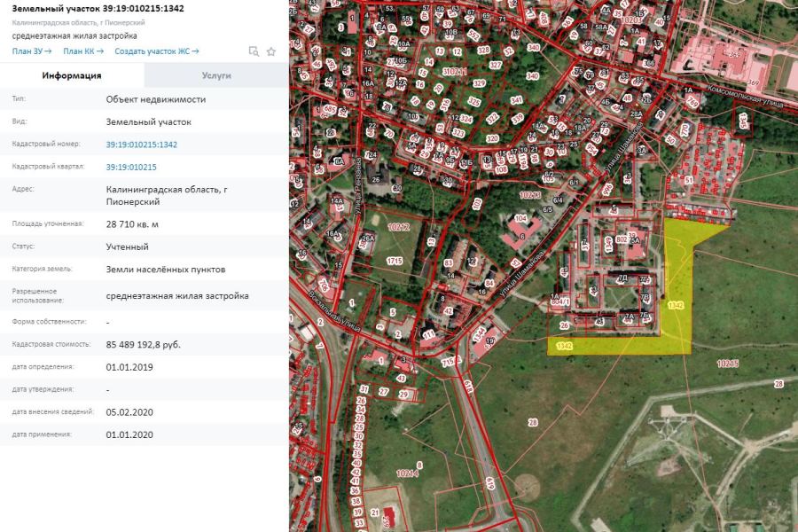Click quarter label 10214 on map
798x532 pixels.
click(407, 473)
